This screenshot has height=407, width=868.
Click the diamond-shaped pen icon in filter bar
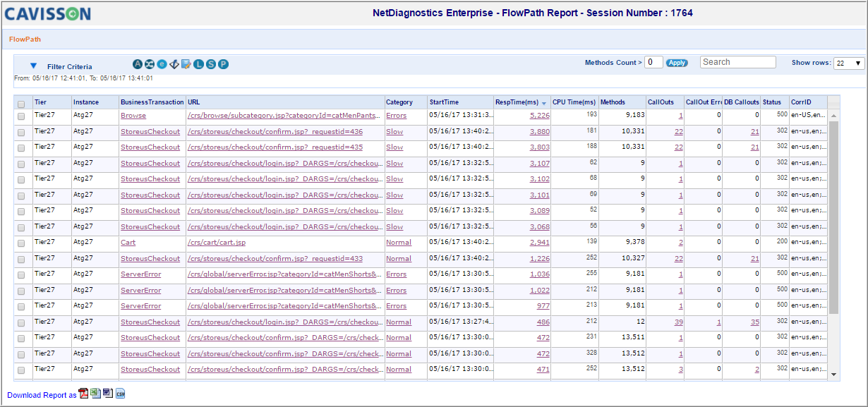tap(174, 64)
